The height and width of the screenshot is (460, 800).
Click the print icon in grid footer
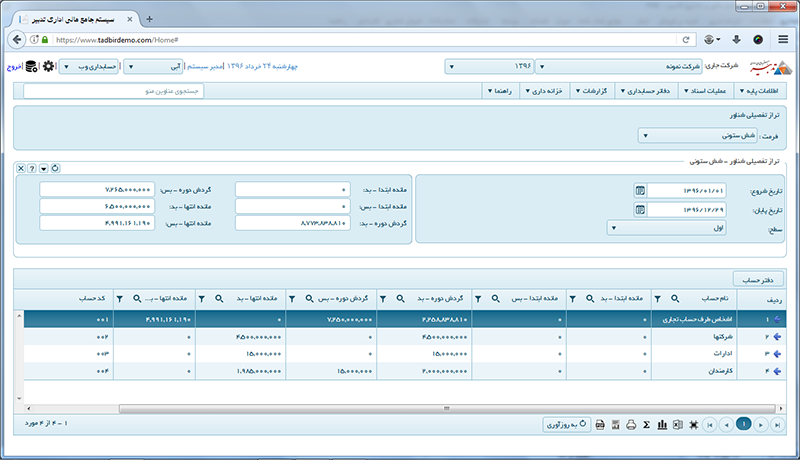631,425
